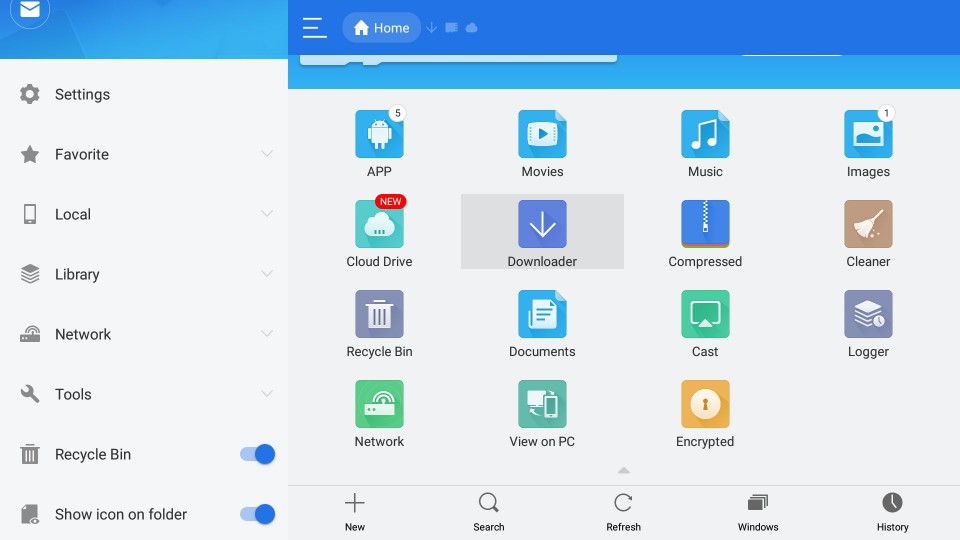Open View on PC
Viewport: 960px width, 540px height.
tap(542, 404)
